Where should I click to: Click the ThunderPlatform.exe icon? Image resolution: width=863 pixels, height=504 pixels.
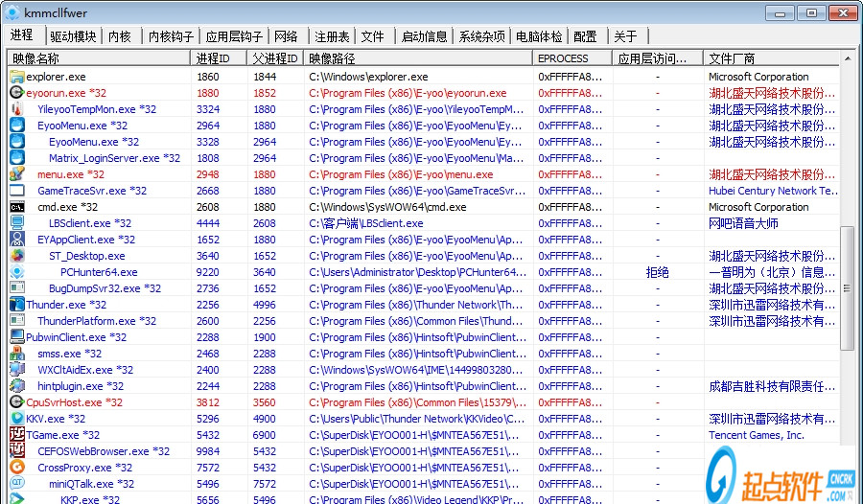(x=17, y=321)
